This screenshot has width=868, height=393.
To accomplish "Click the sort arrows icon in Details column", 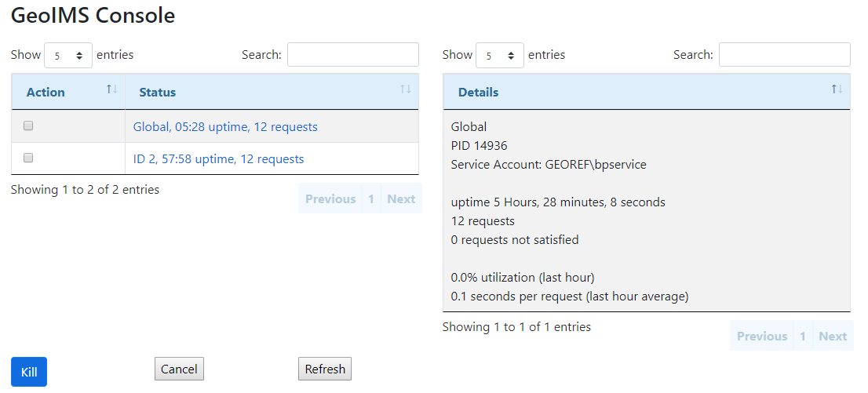I will 837,89.
